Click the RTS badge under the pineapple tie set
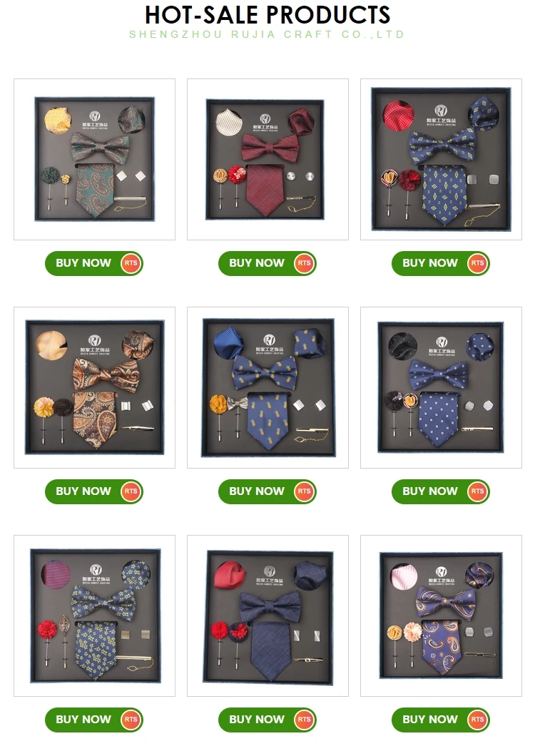Viewport: 535px width, 756px height. (x=304, y=491)
